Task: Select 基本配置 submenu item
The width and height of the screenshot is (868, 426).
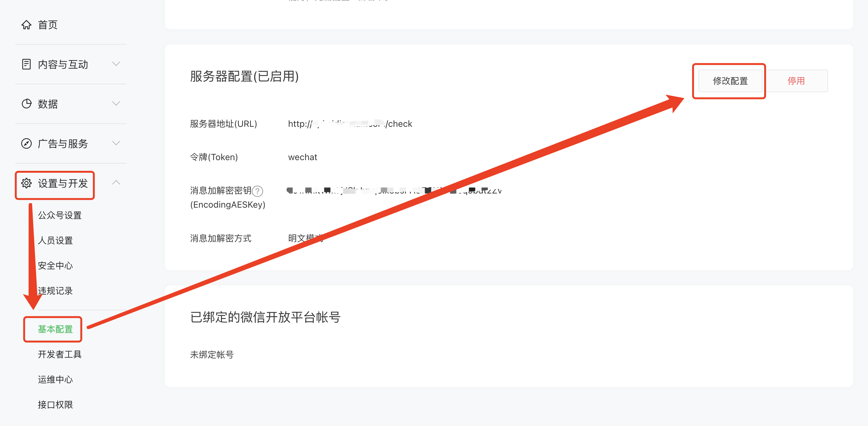Action: point(55,329)
